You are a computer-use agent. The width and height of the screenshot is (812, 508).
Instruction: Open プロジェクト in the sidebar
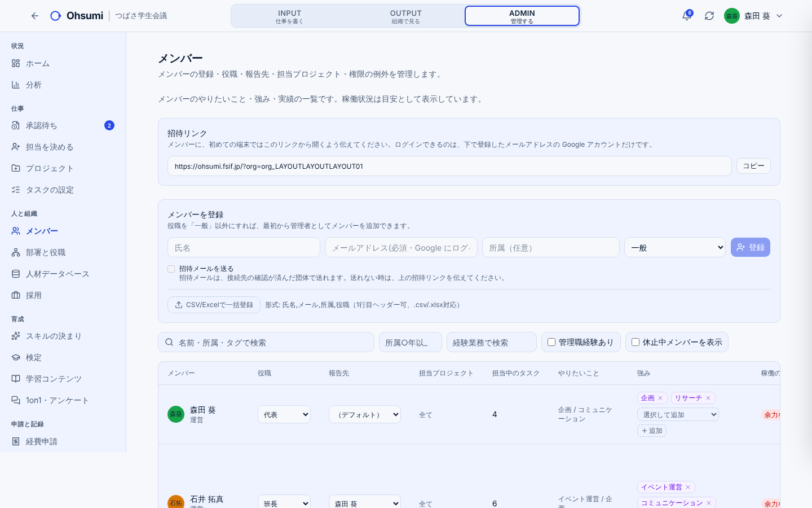tap(63, 168)
